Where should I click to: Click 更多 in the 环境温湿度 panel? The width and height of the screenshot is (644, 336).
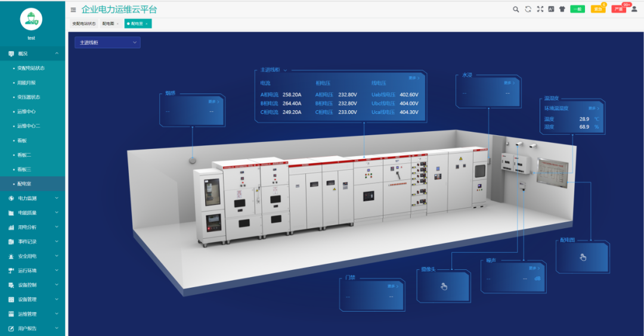tap(594, 108)
